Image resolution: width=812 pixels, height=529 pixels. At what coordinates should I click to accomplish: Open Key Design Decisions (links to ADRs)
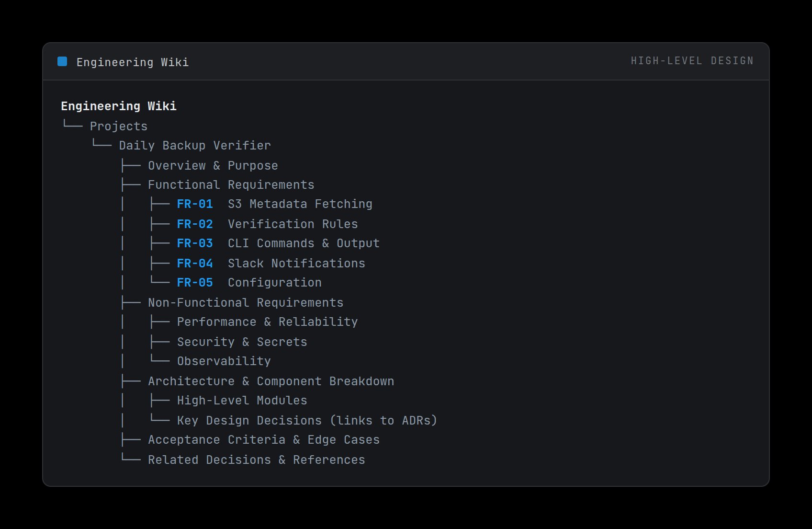(307, 421)
